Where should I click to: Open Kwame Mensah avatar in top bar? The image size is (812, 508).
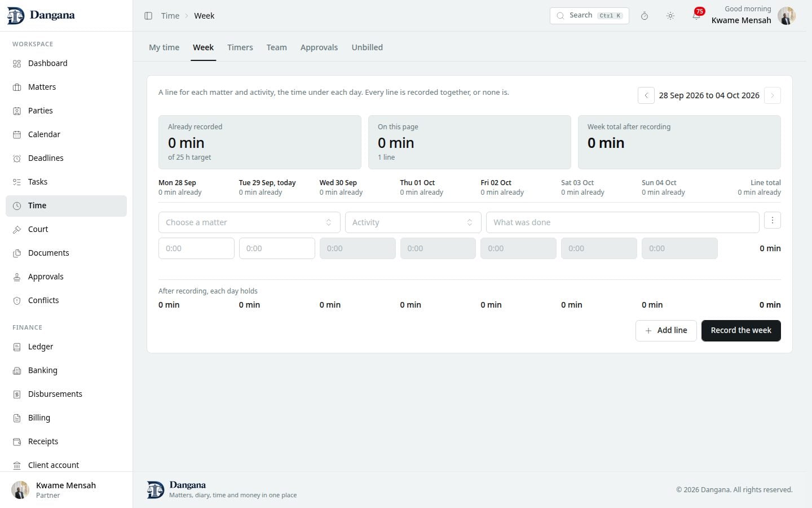786,16
